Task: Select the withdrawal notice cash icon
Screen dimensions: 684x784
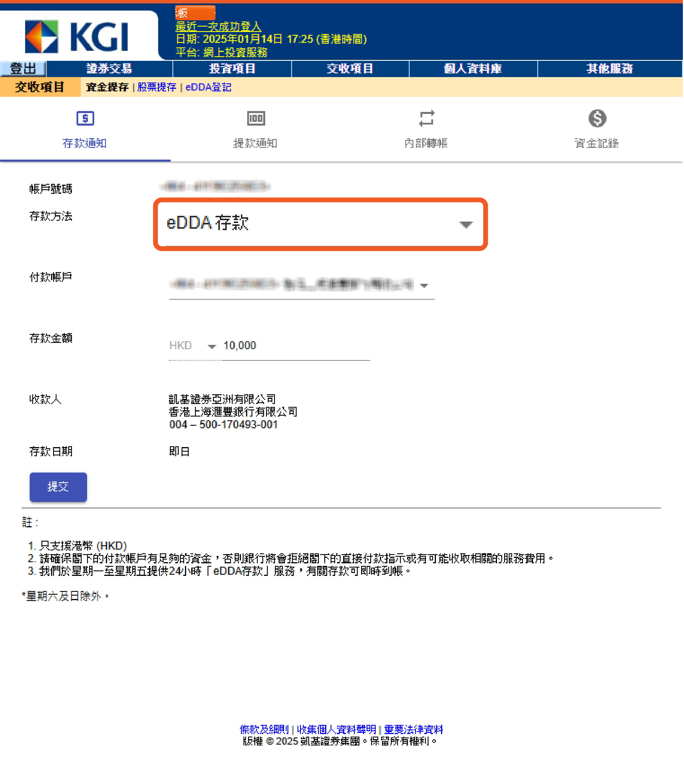Action: 256,118
